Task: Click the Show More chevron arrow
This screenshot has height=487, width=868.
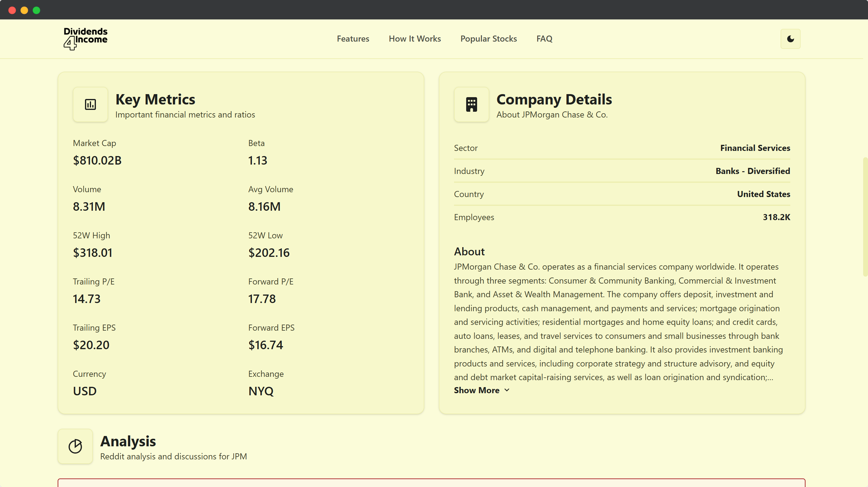Action: point(507,390)
